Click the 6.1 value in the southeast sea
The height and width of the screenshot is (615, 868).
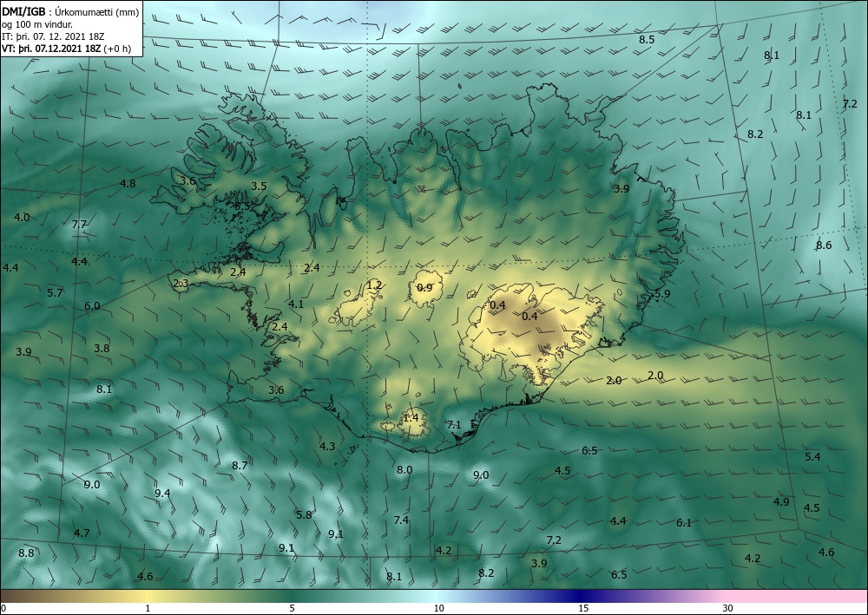[x=684, y=523]
